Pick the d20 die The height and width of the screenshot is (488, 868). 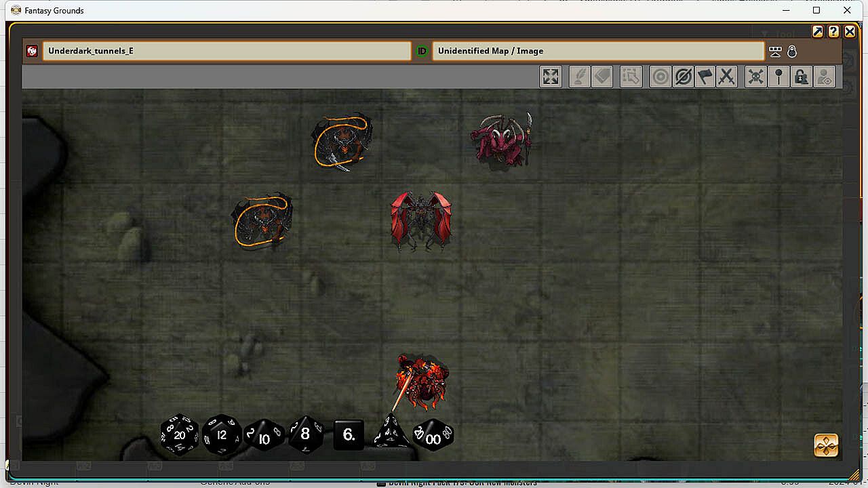click(180, 435)
